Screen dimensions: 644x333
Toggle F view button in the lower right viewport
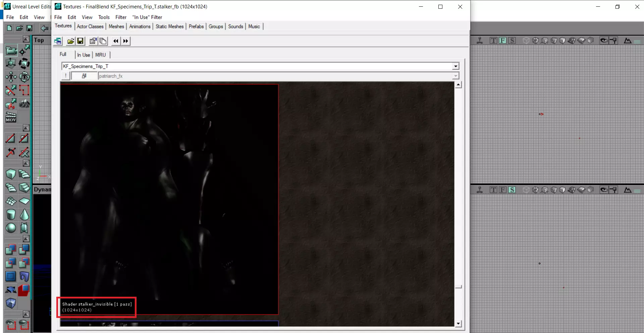tap(502, 190)
